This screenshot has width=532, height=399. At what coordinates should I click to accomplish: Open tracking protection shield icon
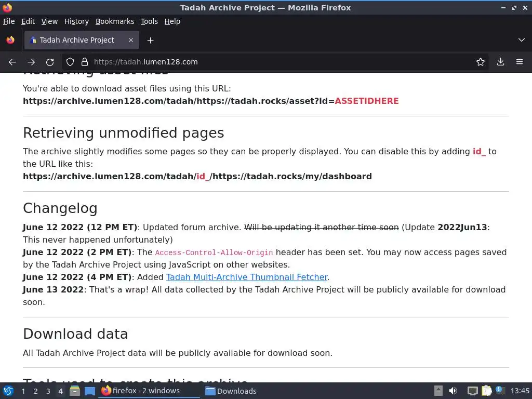(x=70, y=62)
